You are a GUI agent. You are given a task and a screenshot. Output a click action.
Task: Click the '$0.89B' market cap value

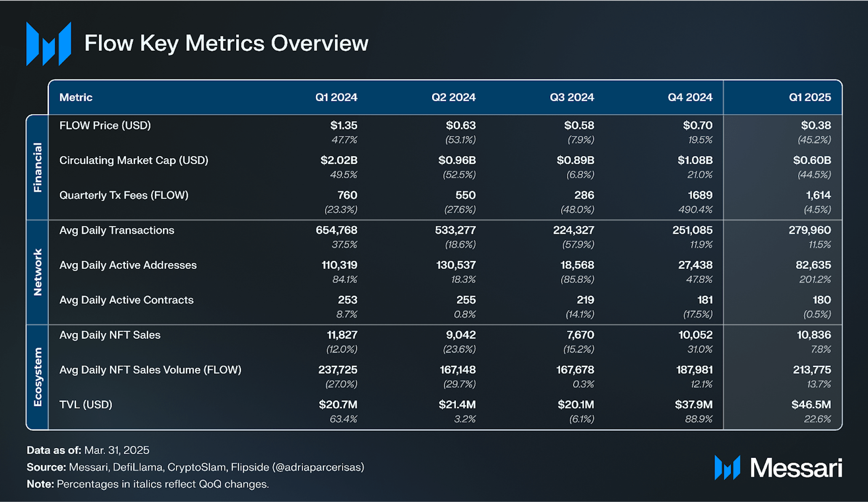click(x=575, y=161)
